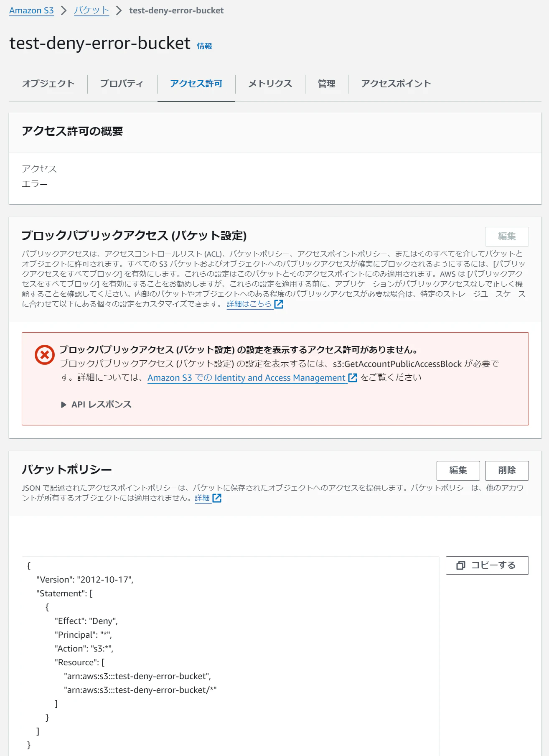Open the 詳細 link under バケットポリシー
Screen dimensions: 549x756
coord(202,498)
